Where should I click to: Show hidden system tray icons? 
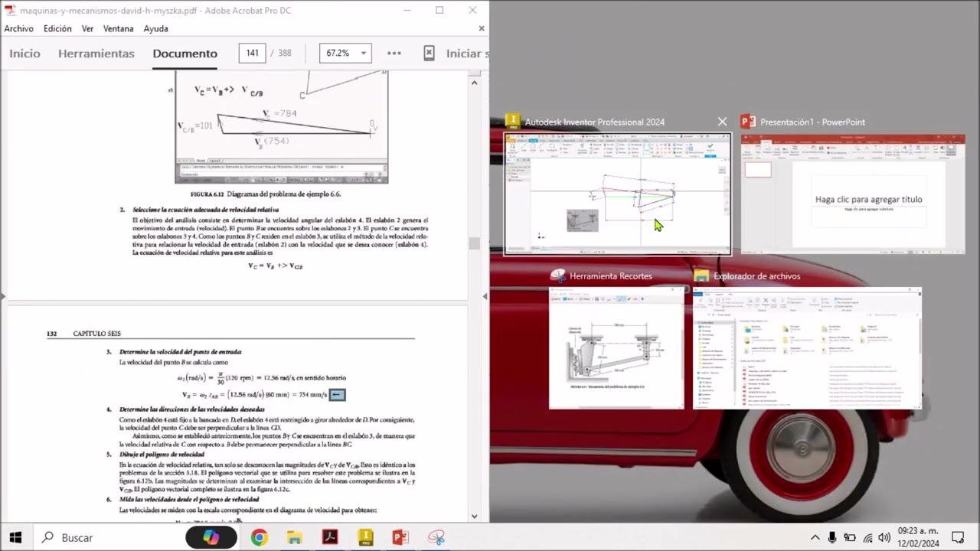pos(815,537)
